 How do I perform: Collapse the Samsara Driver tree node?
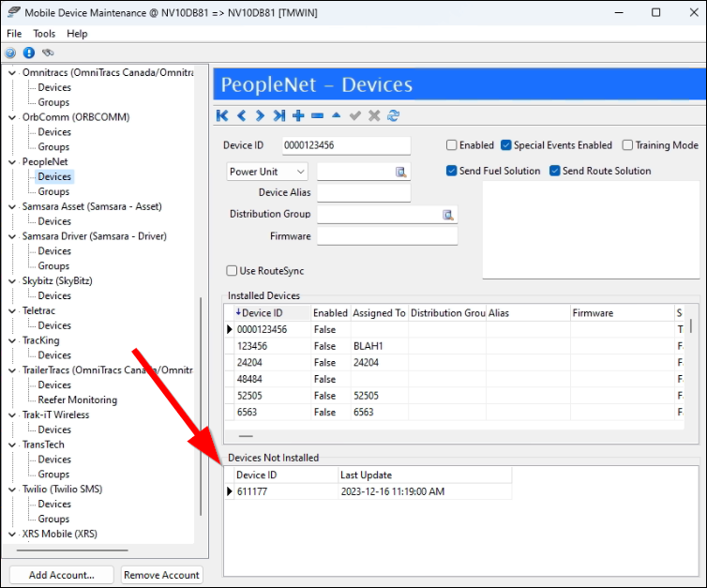point(12,236)
